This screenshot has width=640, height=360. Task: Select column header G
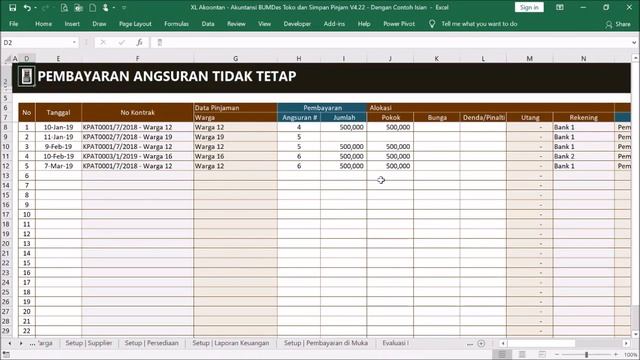(236, 59)
